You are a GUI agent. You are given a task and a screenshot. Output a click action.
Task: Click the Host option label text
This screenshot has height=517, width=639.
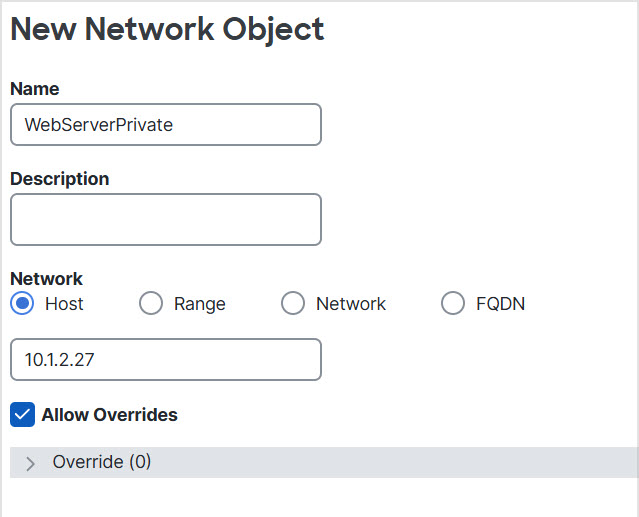(64, 304)
